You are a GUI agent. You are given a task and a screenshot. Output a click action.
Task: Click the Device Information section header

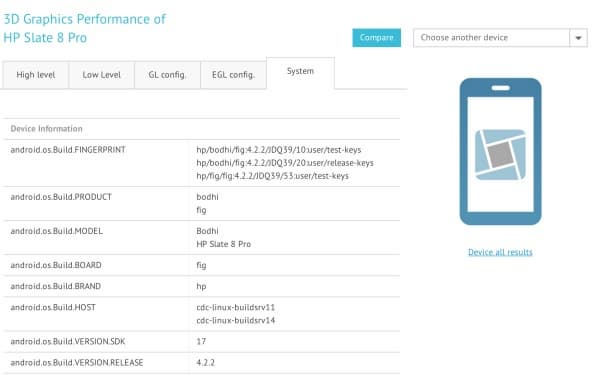(46, 129)
